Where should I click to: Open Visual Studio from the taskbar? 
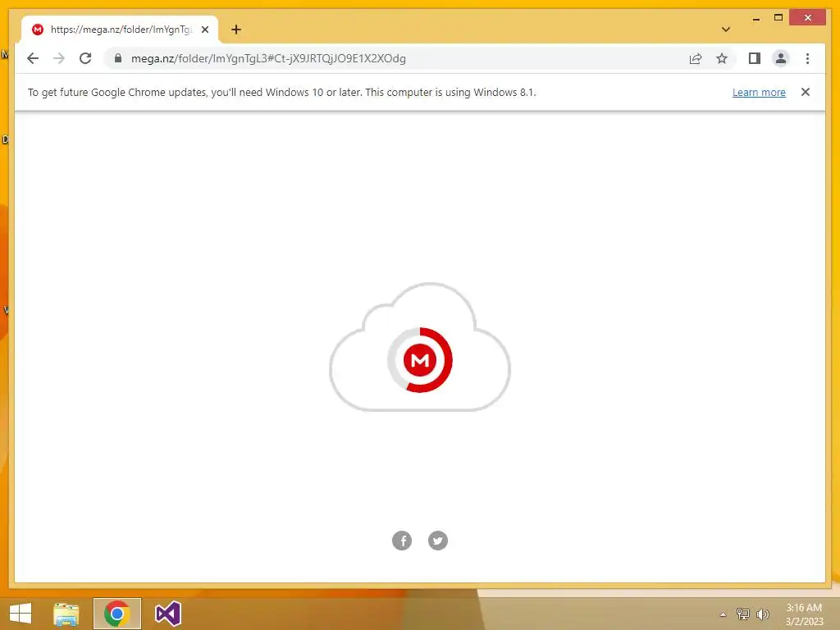(x=167, y=614)
